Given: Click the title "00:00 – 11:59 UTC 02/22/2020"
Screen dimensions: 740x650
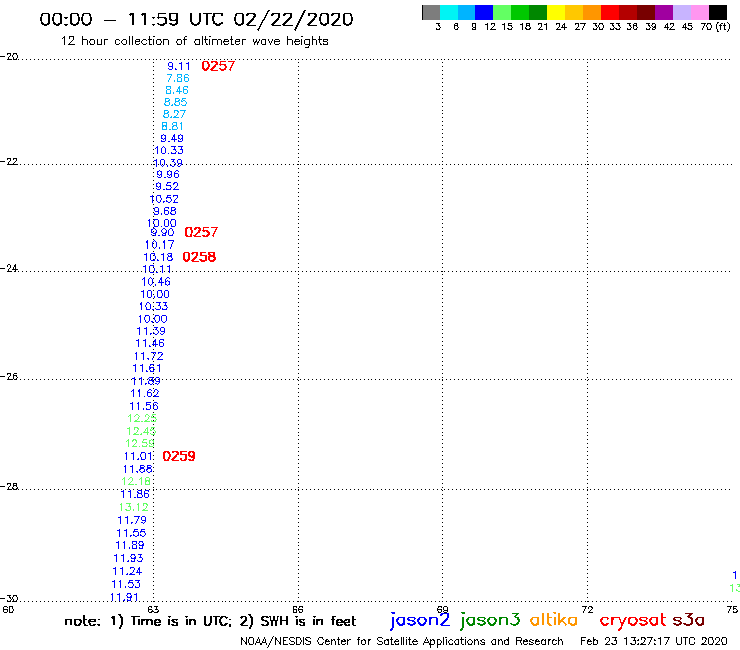Looking at the screenshot, I should [196, 19].
